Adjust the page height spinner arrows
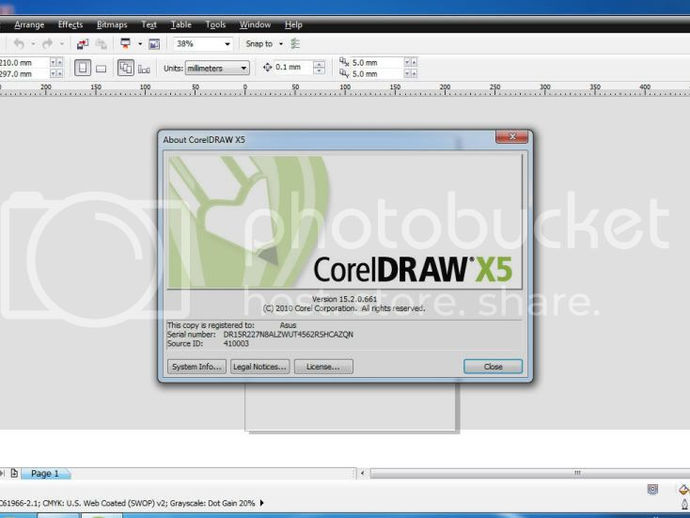Viewport: 690px width, 518px height. coord(56,74)
